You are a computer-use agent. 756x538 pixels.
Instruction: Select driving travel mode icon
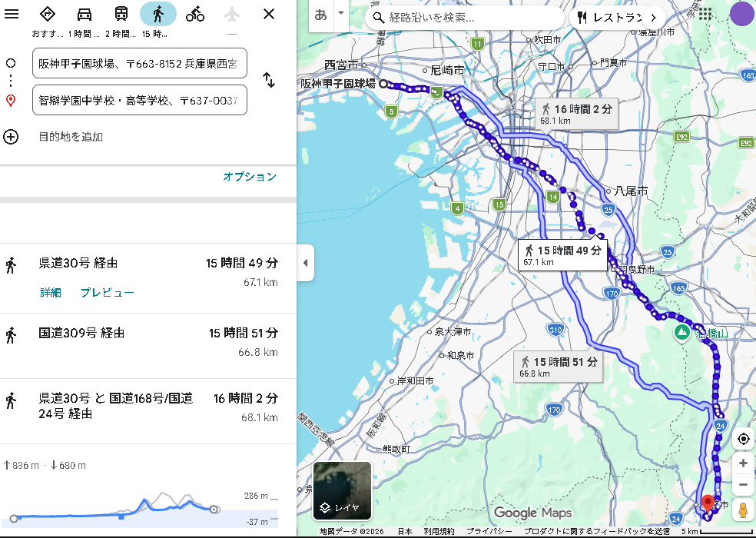point(85,14)
